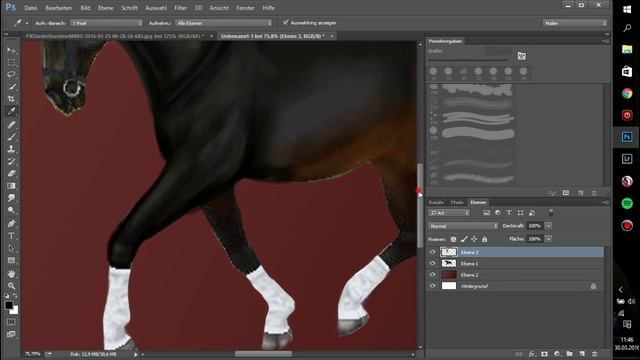The image size is (640, 360).
Task: Switch to the Pfade tab
Action: coord(457,202)
